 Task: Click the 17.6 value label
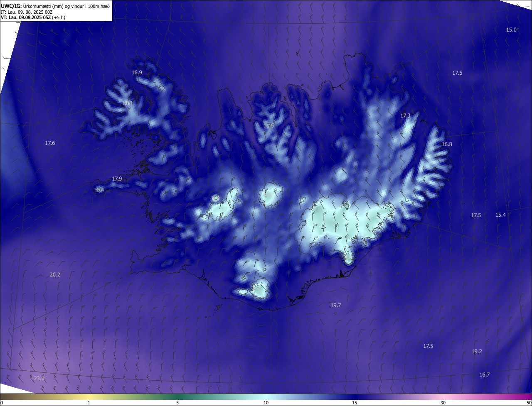coord(50,143)
